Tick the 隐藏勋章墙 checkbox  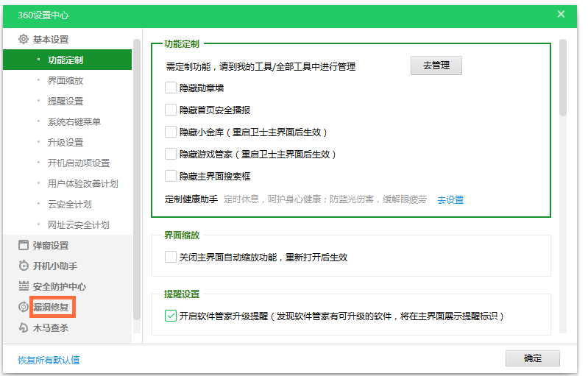[x=171, y=88]
